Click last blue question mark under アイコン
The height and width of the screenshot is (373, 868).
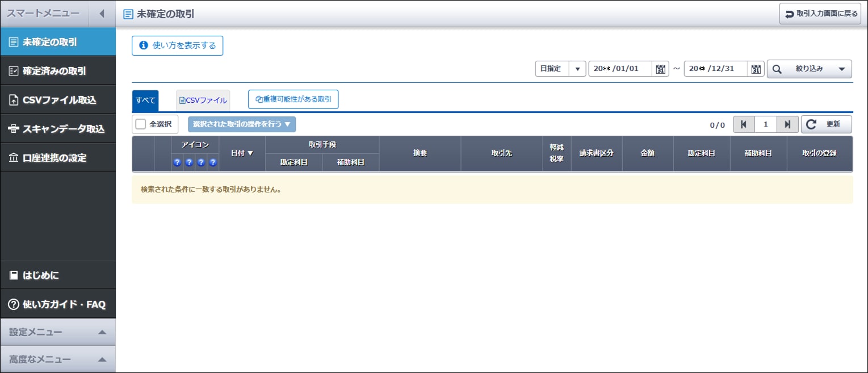213,162
